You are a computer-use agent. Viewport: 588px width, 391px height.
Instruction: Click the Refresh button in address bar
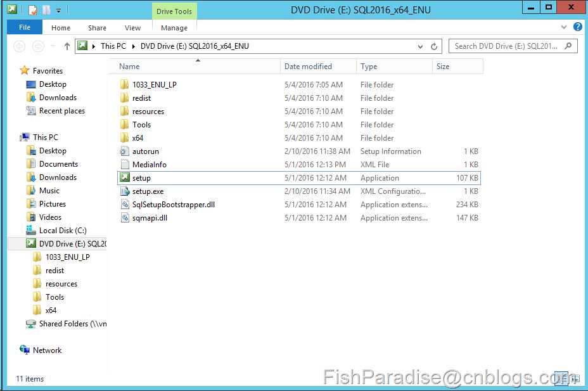(434, 46)
